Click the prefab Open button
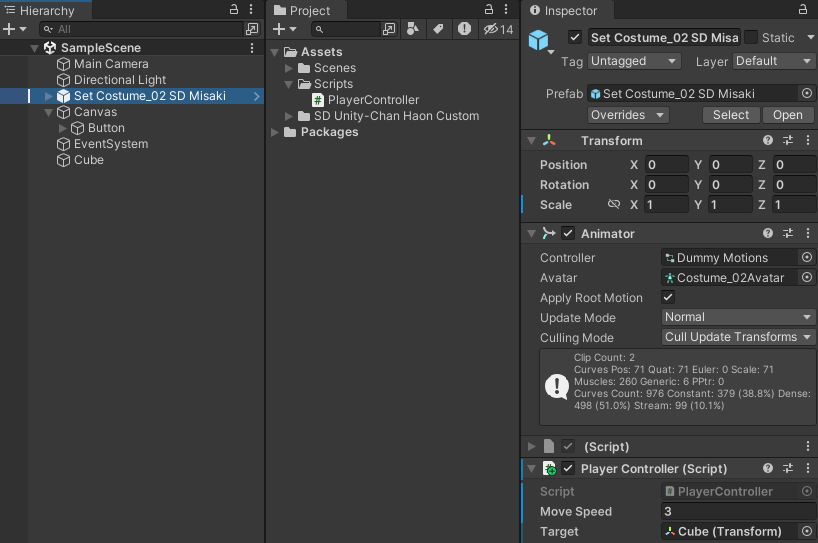The width and height of the screenshot is (818, 543). [x=788, y=115]
